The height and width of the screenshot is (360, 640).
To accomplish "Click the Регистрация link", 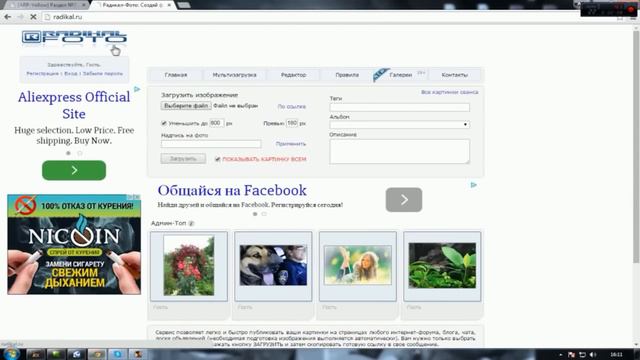I will pos(42,73).
